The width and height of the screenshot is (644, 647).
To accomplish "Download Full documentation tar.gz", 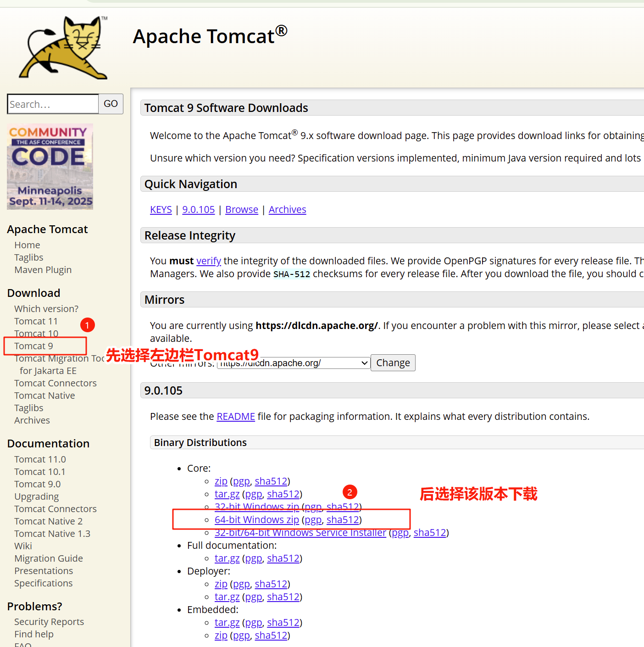I will pyautogui.click(x=227, y=558).
